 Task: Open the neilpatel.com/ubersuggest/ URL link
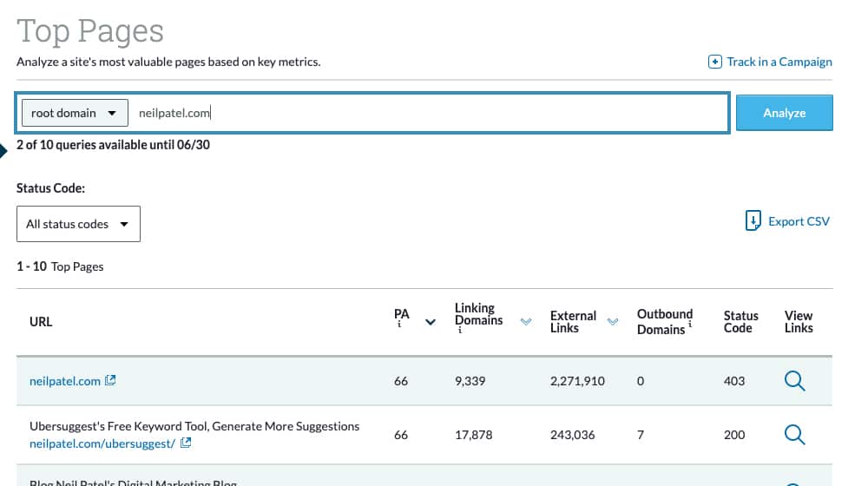click(x=102, y=443)
